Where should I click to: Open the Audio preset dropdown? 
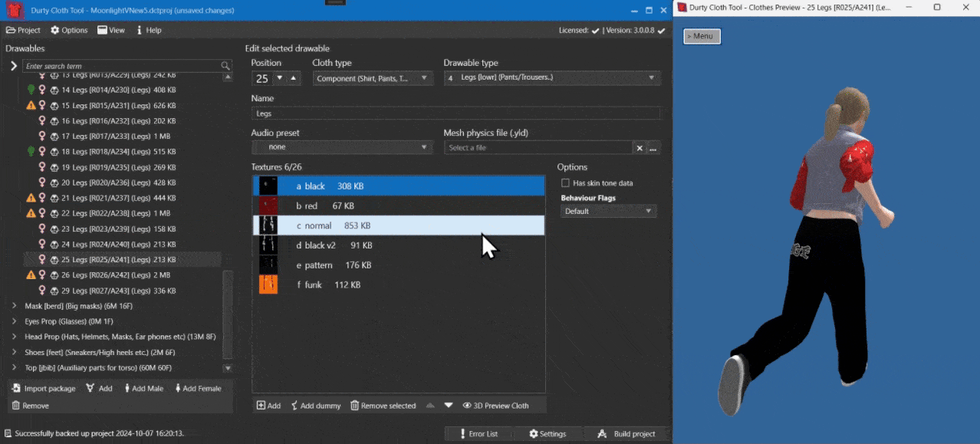342,147
